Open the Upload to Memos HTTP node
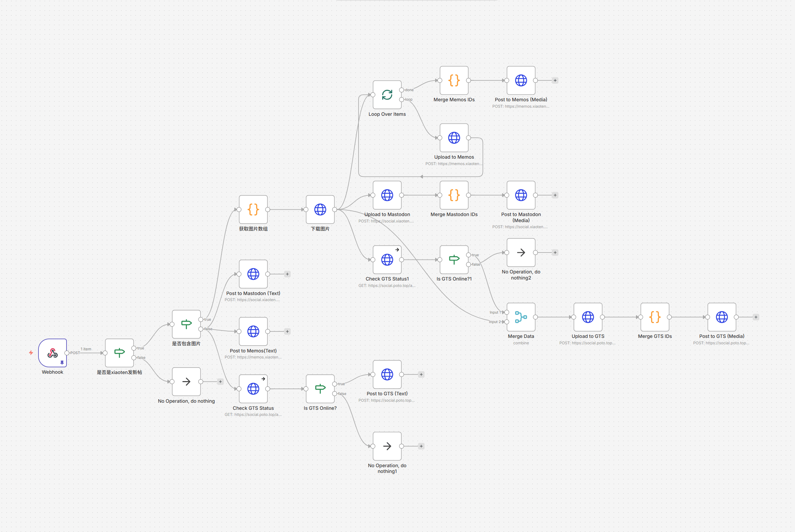The height and width of the screenshot is (532, 795). (454, 138)
